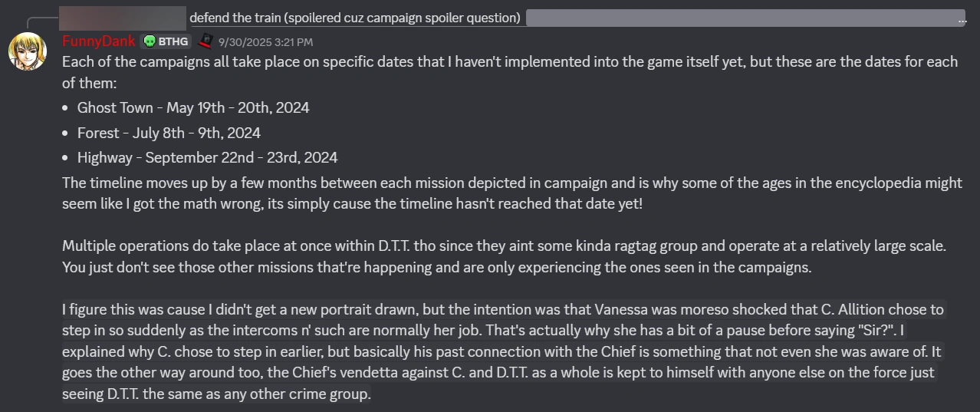The width and height of the screenshot is (980, 412).
Task: Click the red top hat role icon
Action: (204, 41)
